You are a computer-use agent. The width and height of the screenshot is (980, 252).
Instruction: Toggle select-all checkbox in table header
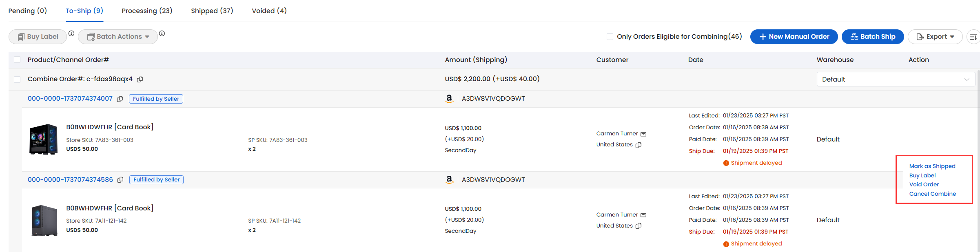coord(17,60)
